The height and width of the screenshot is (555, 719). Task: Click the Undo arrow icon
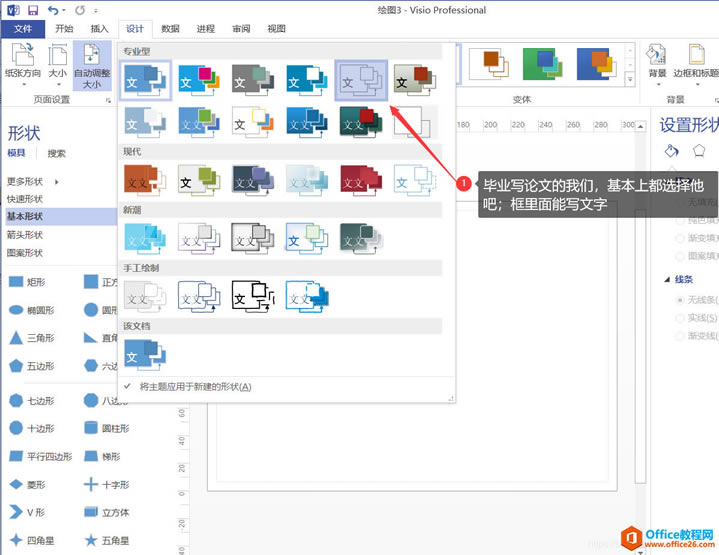53,10
